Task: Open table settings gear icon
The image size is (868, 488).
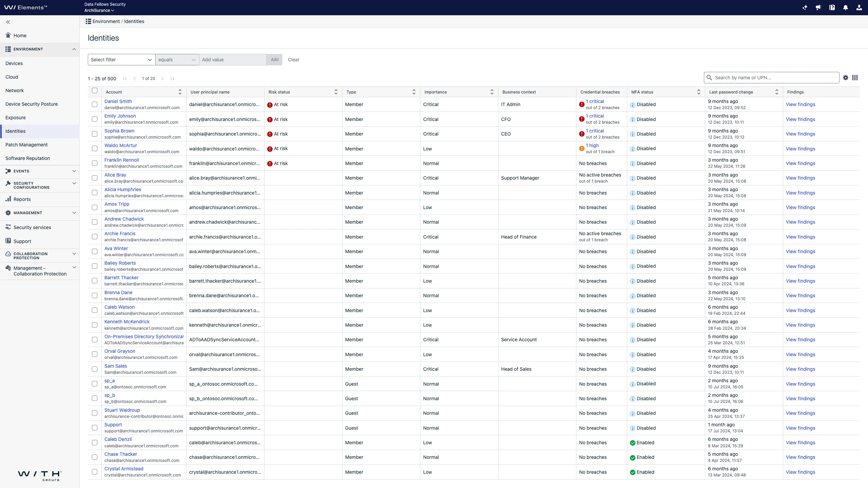Action: 846,78
